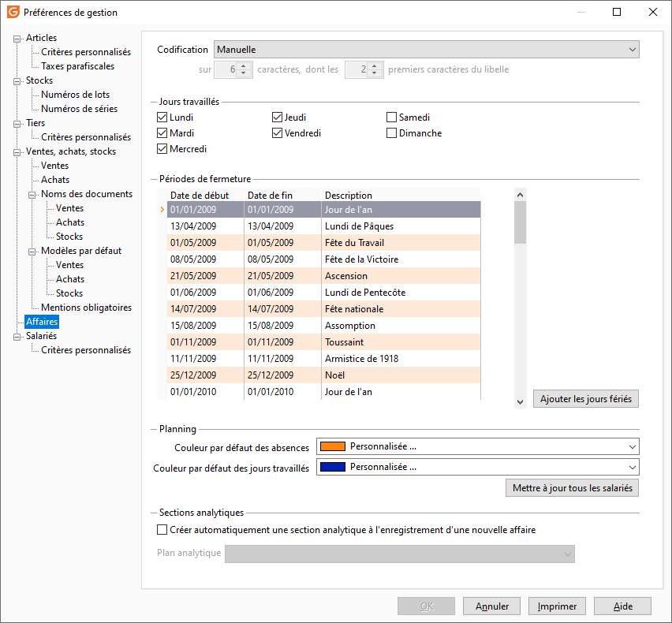Collapse the Stocks tree node
Viewport: 672px width, 623px height.
tap(17, 81)
